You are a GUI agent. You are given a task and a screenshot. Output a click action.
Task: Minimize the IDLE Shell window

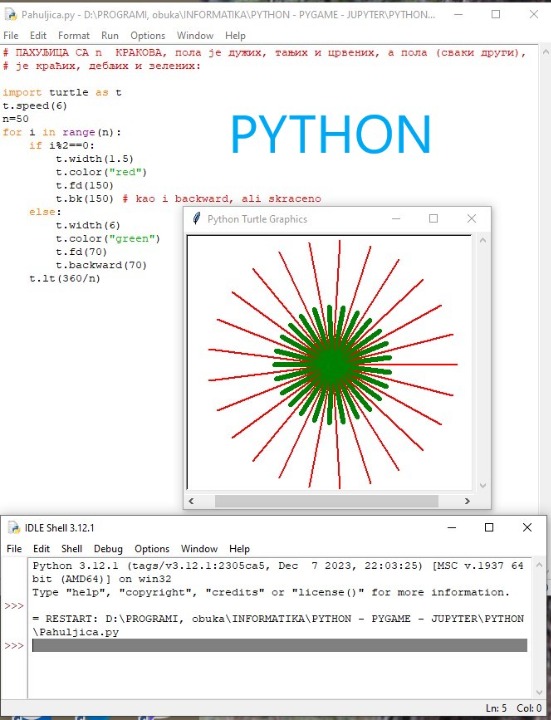tap(452, 528)
